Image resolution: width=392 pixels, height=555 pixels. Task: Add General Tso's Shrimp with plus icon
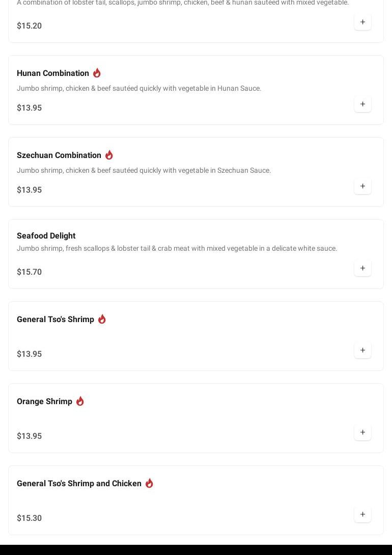pyautogui.click(x=362, y=350)
